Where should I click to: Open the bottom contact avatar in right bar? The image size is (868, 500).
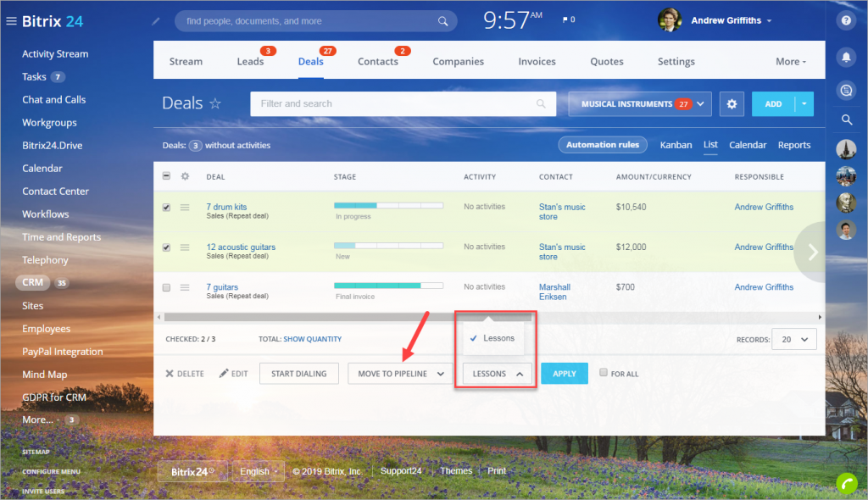point(846,229)
